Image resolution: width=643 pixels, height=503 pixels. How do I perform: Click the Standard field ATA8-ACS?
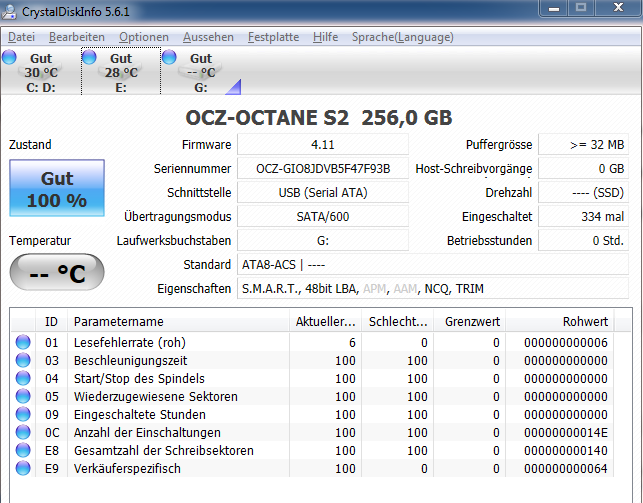[433, 265]
